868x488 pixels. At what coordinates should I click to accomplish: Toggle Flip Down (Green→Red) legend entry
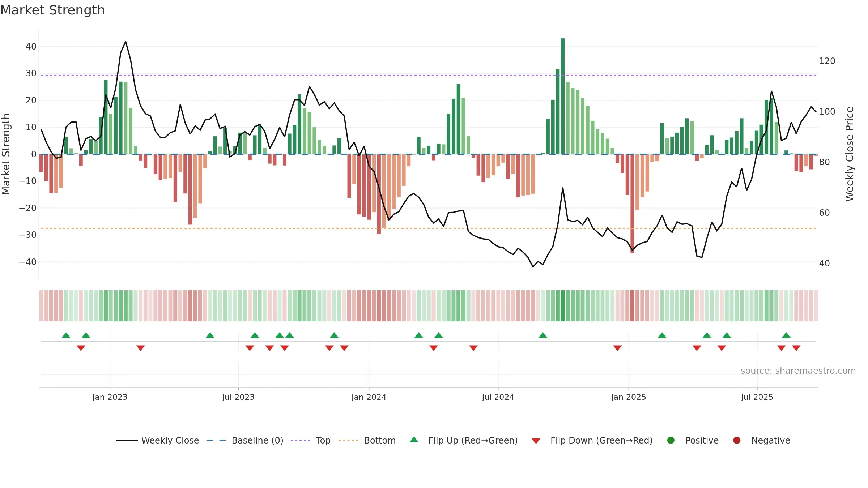(592, 440)
